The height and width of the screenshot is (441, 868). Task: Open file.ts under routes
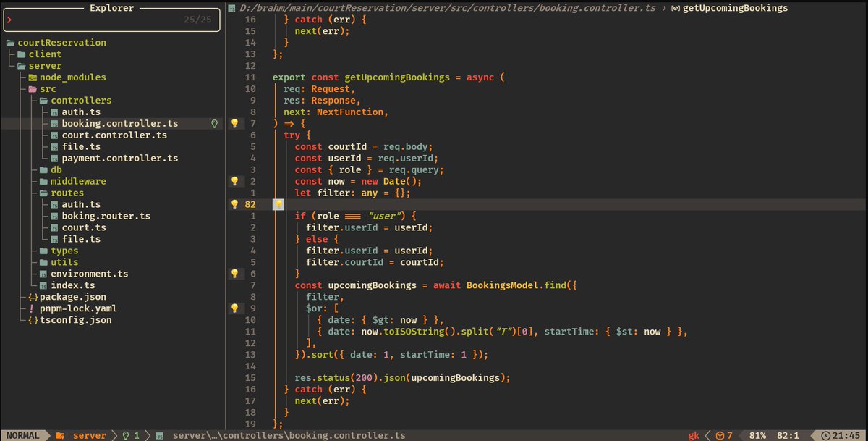click(x=81, y=240)
